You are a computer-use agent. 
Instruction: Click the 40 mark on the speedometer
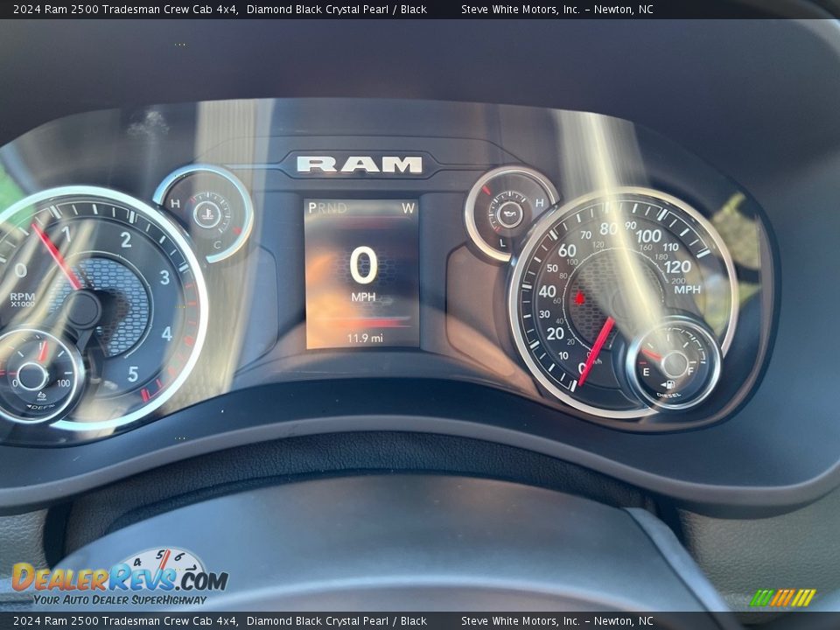click(x=547, y=291)
